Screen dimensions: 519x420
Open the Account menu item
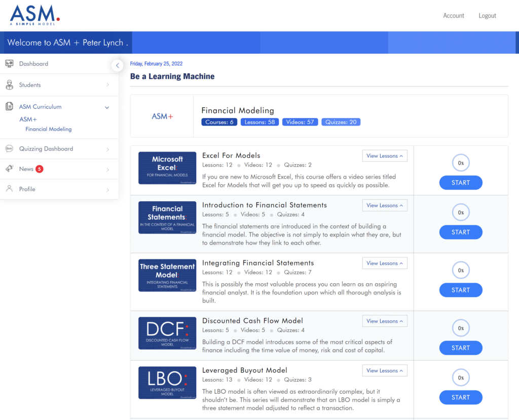pyautogui.click(x=453, y=16)
